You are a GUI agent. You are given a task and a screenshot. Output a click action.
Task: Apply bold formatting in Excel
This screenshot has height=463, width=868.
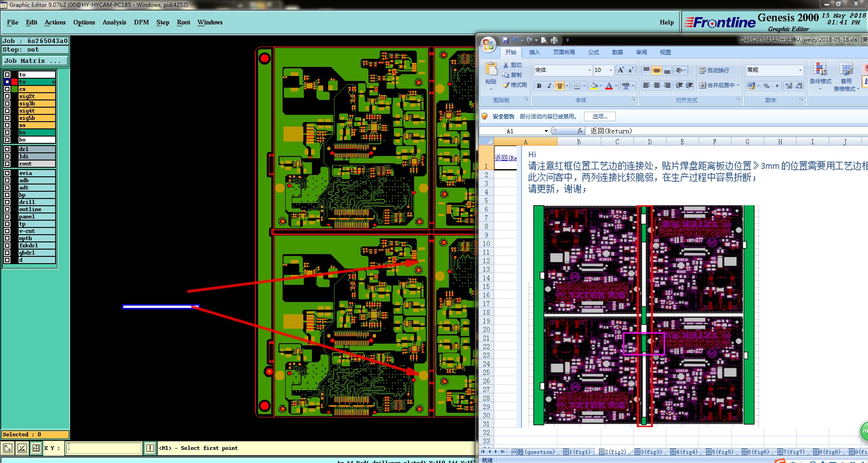click(x=539, y=86)
